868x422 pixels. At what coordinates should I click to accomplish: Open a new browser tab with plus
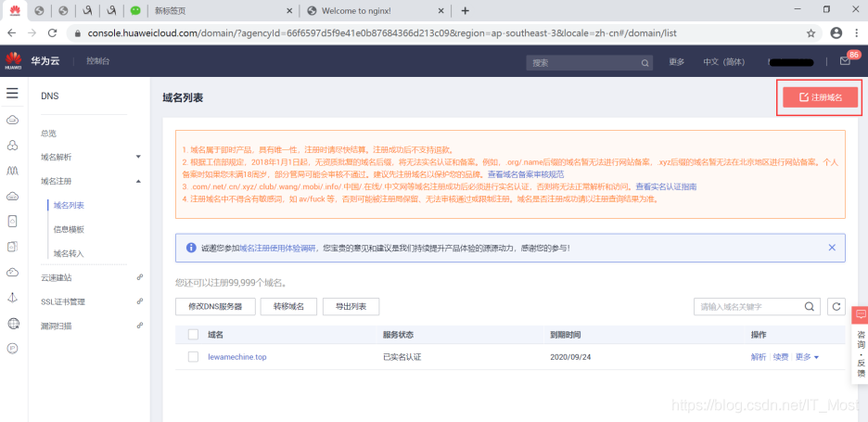click(465, 10)
